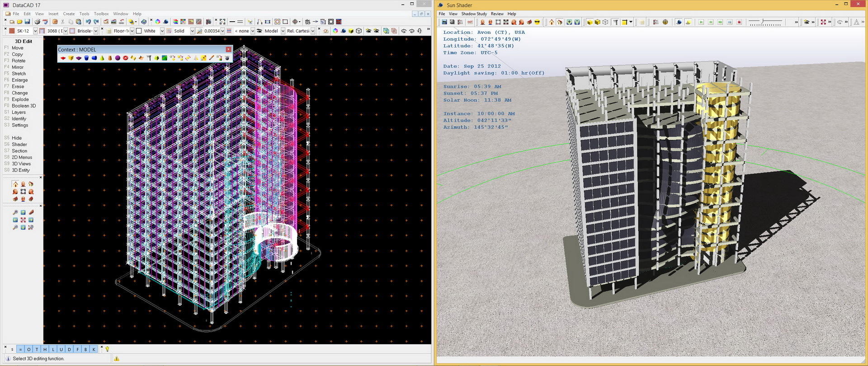Image resolution: width=868 pixels, height=366 pixels.
Task: Click the sunglasses icon in Sun Shader
Action: tap(537, 22)
